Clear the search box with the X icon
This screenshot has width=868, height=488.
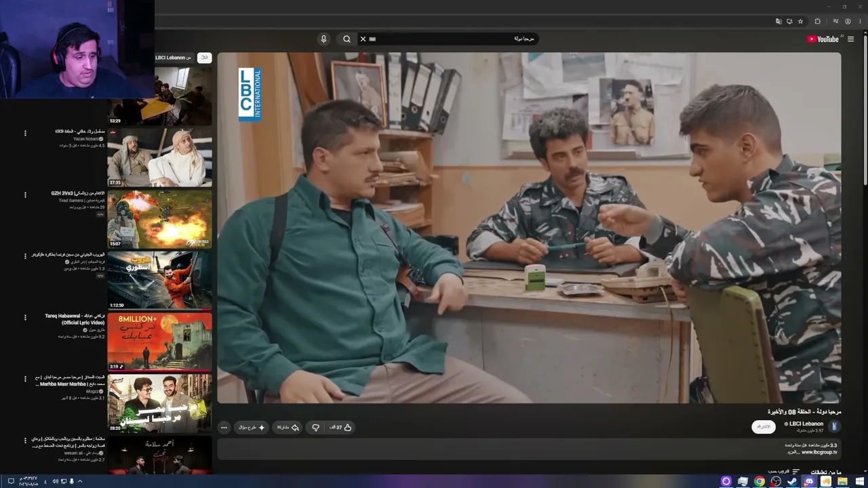(363, 39)
